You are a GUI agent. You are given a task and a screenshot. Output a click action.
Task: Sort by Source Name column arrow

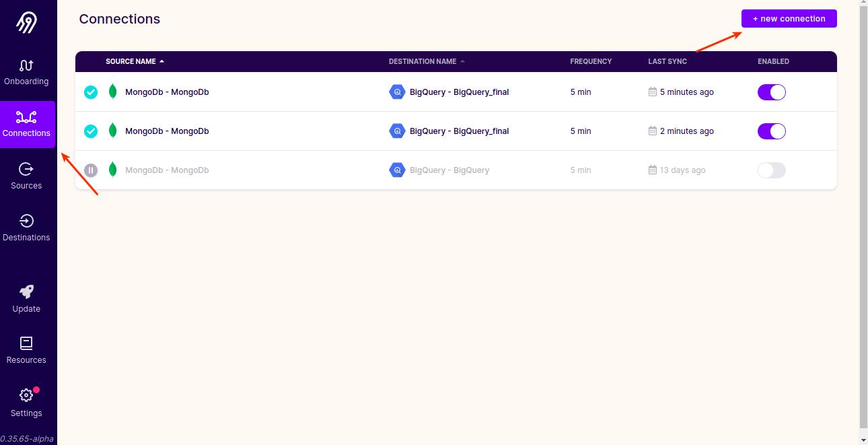coord(162,61)
